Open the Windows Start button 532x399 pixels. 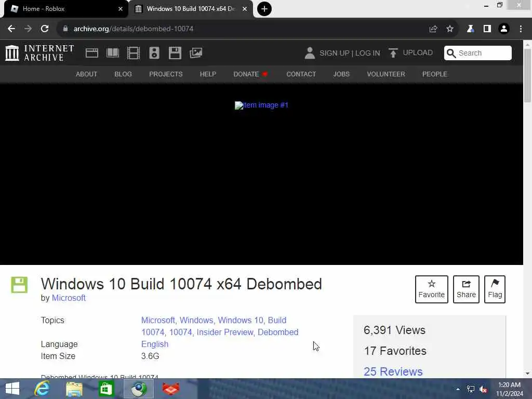coord(12,389)
